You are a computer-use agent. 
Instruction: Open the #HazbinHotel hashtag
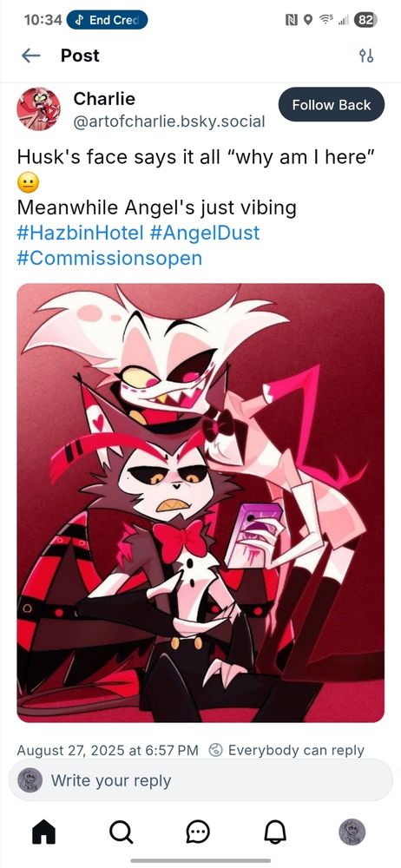click(81, 233)
